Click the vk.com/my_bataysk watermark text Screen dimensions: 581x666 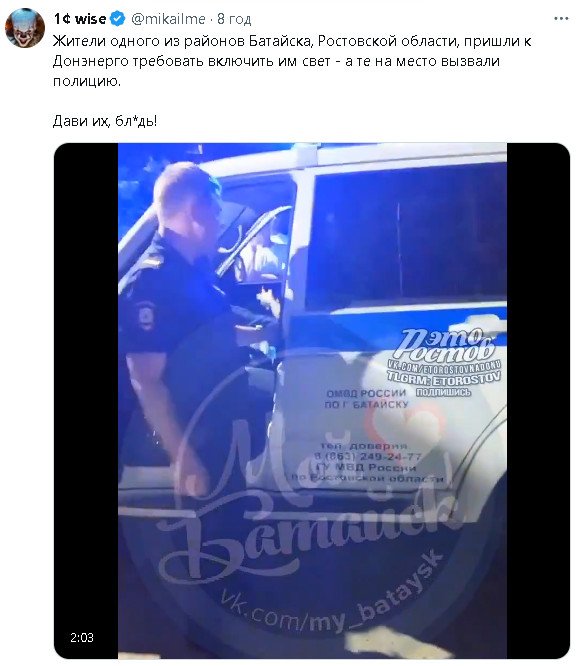tap(331, 597)
